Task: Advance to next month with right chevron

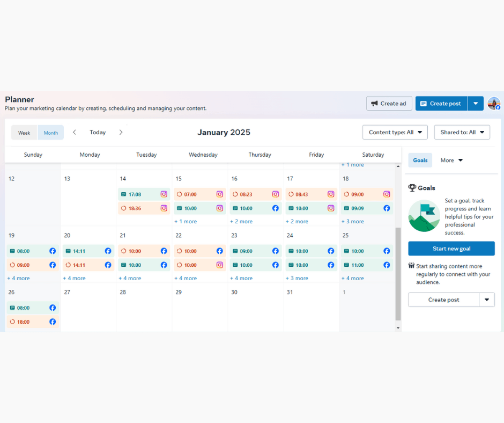Action: (121, 132)
